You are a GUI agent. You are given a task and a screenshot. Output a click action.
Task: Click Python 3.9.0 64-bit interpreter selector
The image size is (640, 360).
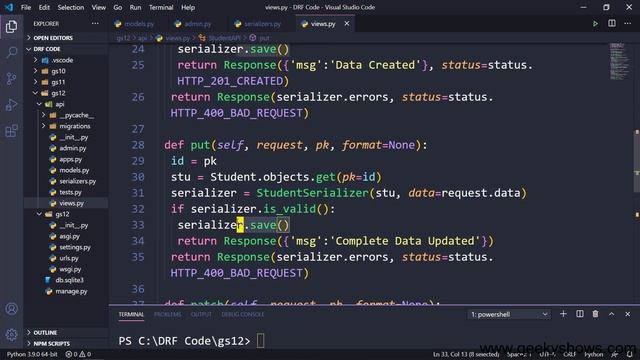click(x=32, y=354)
